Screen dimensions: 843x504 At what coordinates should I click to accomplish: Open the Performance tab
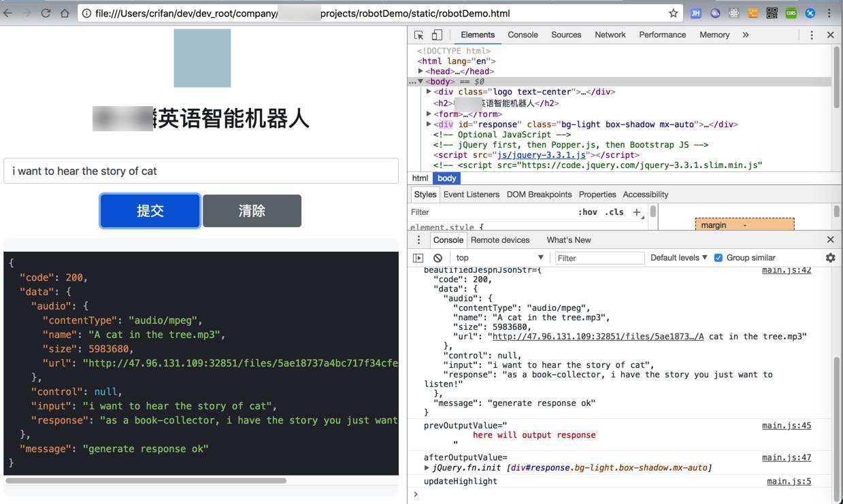point(663,35)
